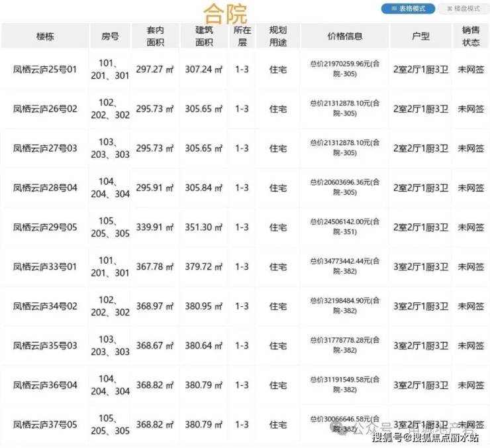This screenshot has height=448, width=490.
Task: Click the 建筑面积 column header
Action: (204, 36)
